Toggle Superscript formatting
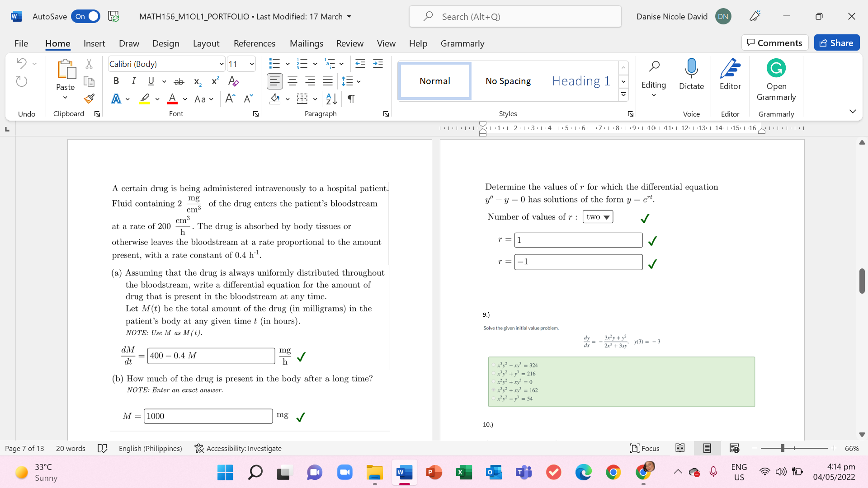The width and height of the screenshot is (868, 488). coord(215,81)
